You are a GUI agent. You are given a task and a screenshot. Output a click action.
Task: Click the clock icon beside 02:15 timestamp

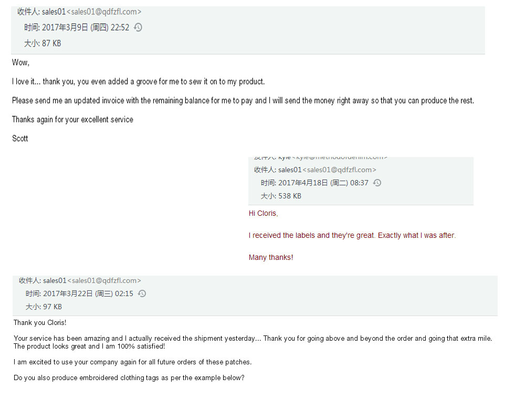pos(142,293)
